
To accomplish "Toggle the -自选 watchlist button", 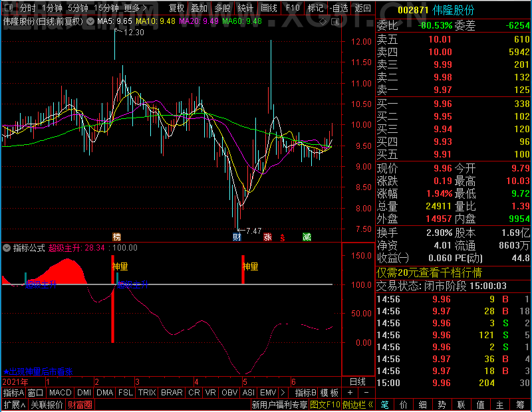I will [339, 8].
